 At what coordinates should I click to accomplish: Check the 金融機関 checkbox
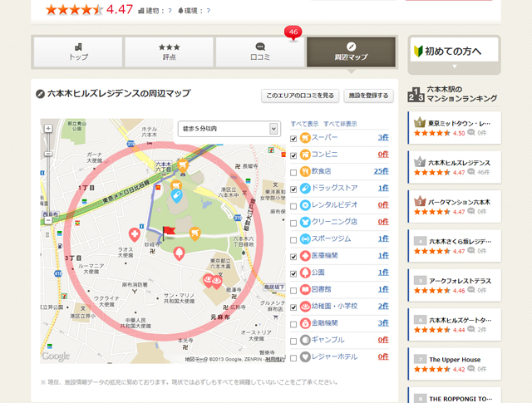[293, 324]
